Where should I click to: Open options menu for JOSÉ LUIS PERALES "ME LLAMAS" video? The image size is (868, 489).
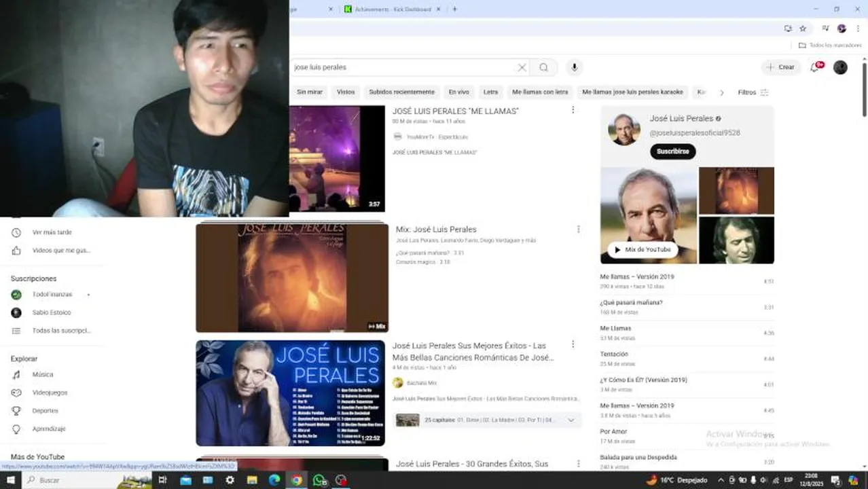[573, 110]
